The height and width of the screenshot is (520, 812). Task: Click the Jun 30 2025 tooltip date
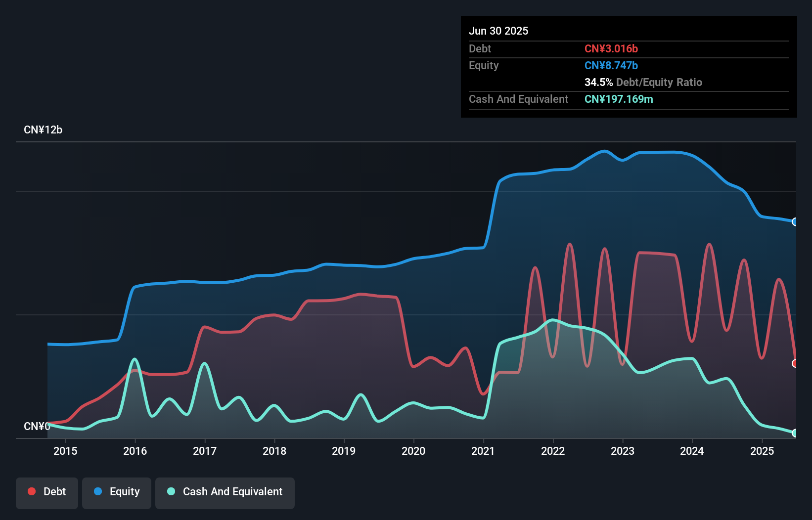pos(498,31)
